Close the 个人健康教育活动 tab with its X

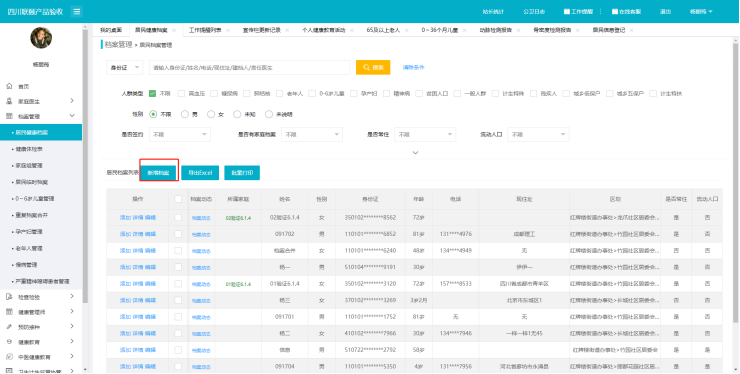point(352,30)
